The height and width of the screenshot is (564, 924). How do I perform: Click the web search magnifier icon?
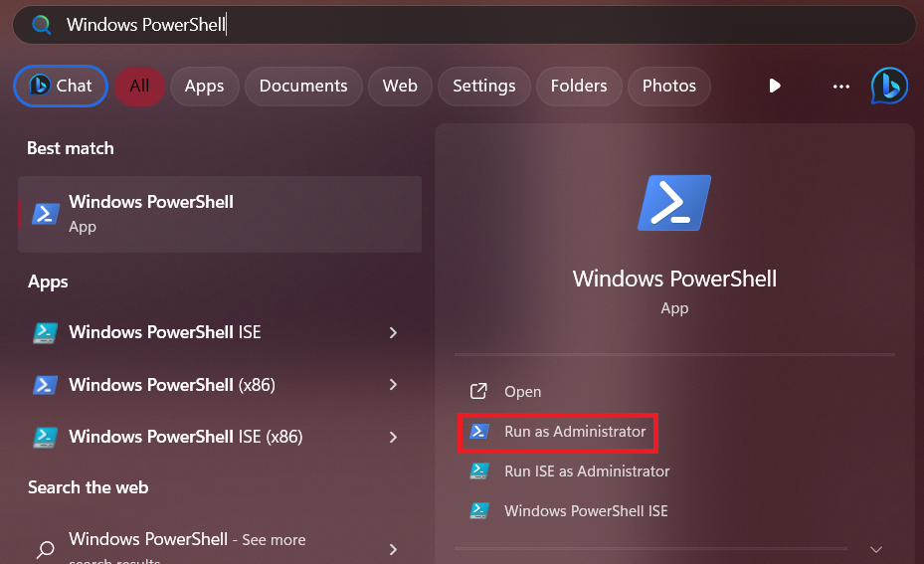[45, 548]
